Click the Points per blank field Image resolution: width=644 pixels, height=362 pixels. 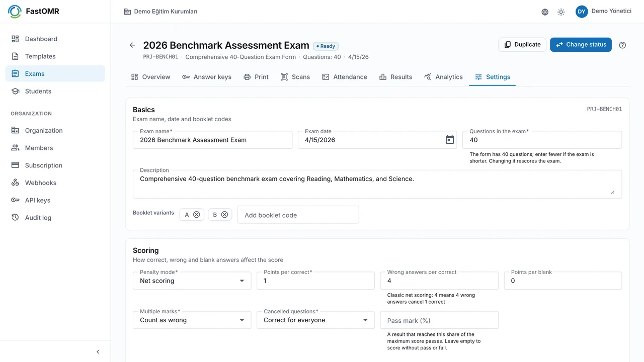[563, 281]
